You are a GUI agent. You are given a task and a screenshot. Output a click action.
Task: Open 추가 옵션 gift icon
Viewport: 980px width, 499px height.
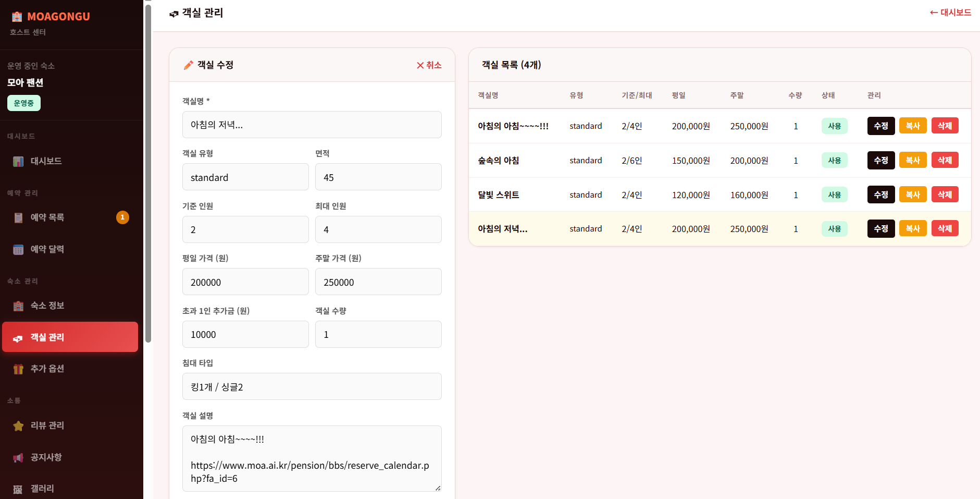pos(18,369)
